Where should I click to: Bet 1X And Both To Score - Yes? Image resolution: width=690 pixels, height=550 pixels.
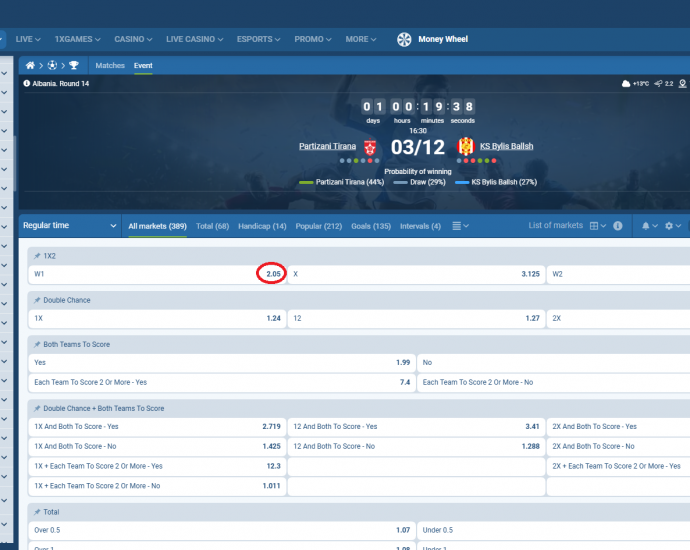tap(158, 427)
